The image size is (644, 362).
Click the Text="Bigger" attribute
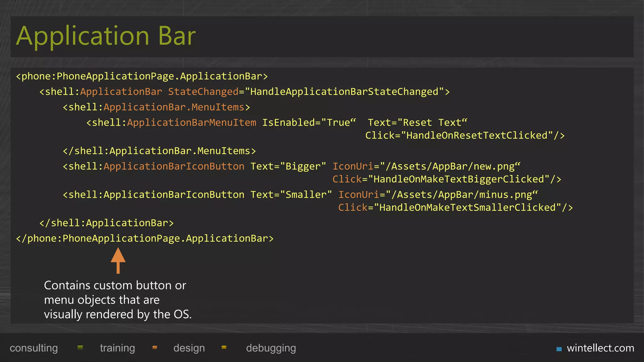click(x=288, y=166)
